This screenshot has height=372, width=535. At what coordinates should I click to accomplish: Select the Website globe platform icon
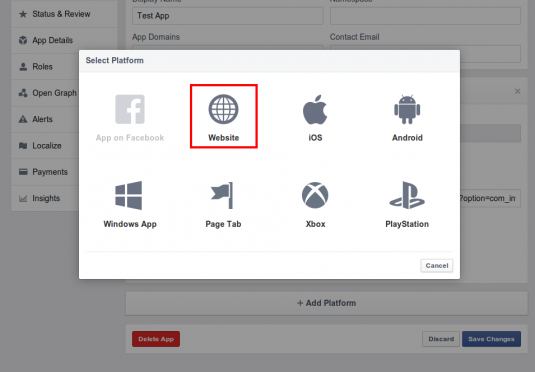[223, 109]
